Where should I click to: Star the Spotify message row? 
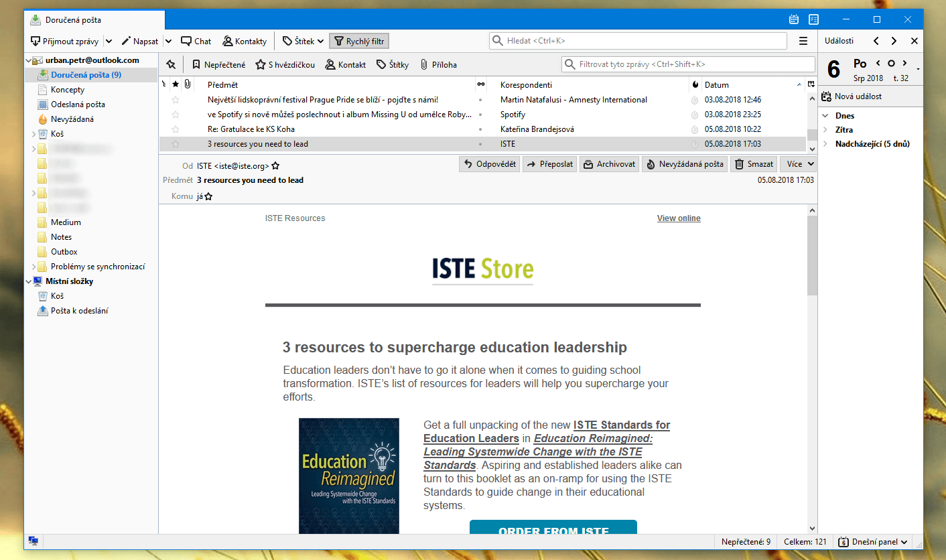point(176,115)
